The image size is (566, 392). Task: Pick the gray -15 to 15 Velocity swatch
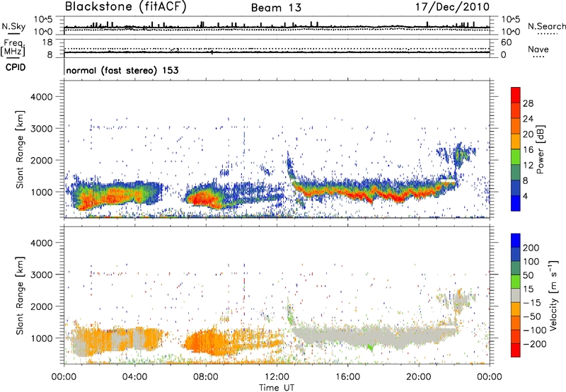[x=516, y=295]
